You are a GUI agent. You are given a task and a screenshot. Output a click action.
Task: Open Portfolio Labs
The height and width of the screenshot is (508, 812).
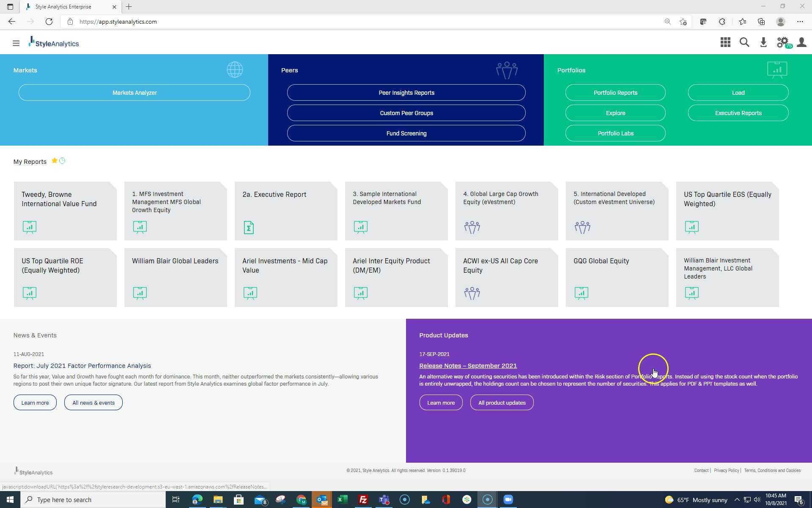(x=615, y=133)
